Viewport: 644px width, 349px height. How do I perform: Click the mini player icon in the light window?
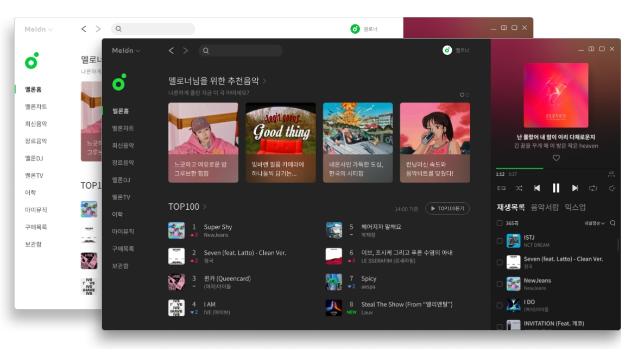click(504, 28)
